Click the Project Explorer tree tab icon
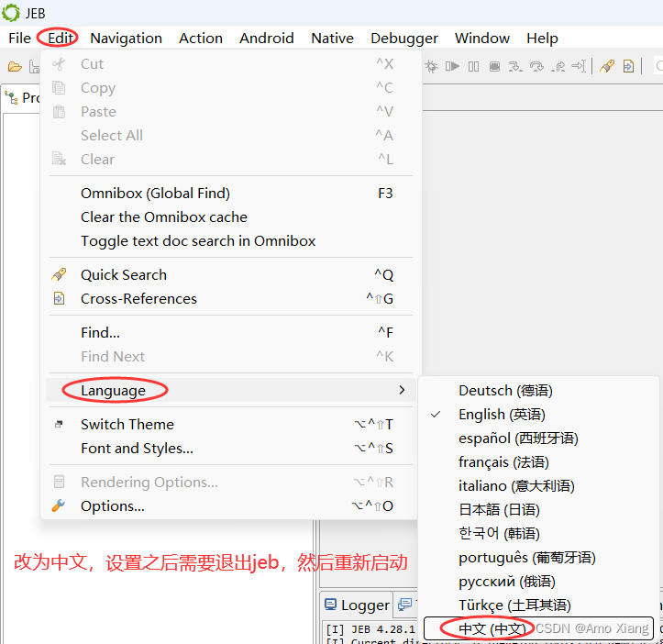The width and height of the screenshot is (663, 644). [x=11, y=98]
